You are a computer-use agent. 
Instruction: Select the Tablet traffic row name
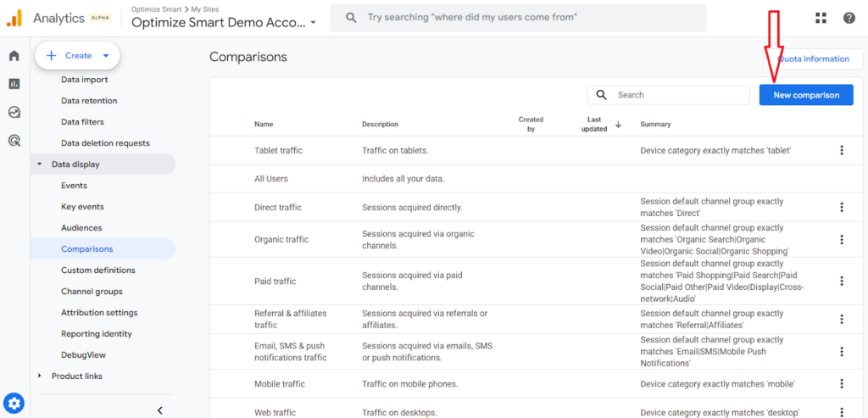pyautogui.click(x=278, y=150)
